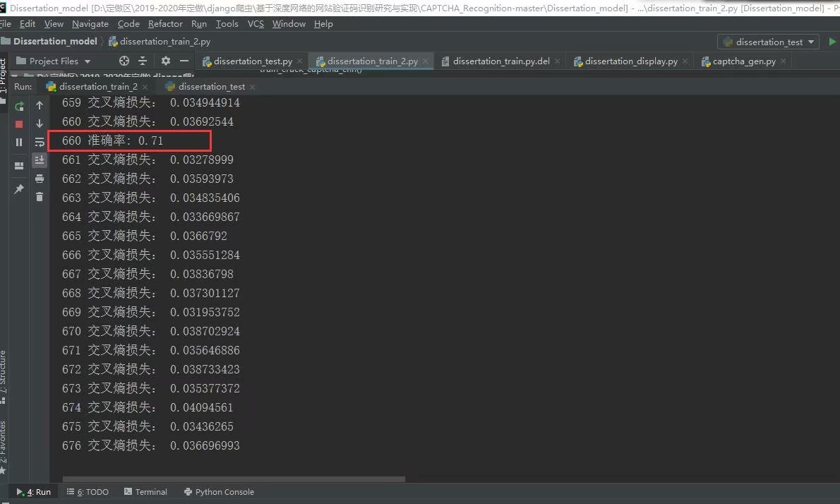Viewport: 840px width, 504px height.
Task: Click the up arrow in run toolbar
Action: point(39,105)
